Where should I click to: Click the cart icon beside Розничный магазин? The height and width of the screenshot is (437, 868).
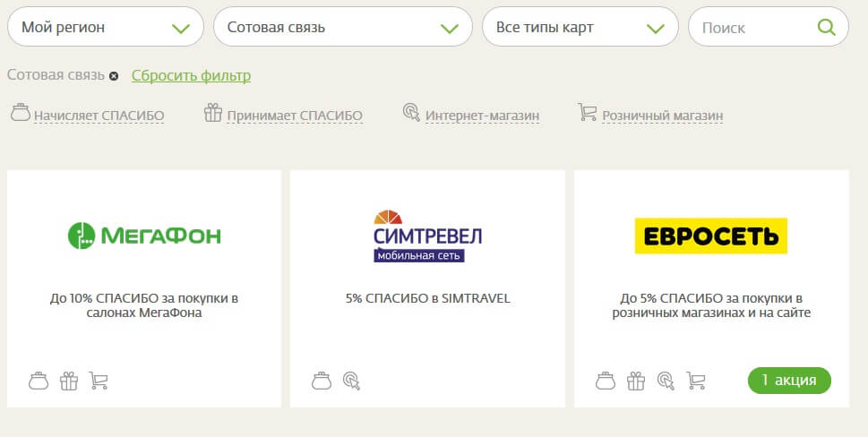pos(588,112)
